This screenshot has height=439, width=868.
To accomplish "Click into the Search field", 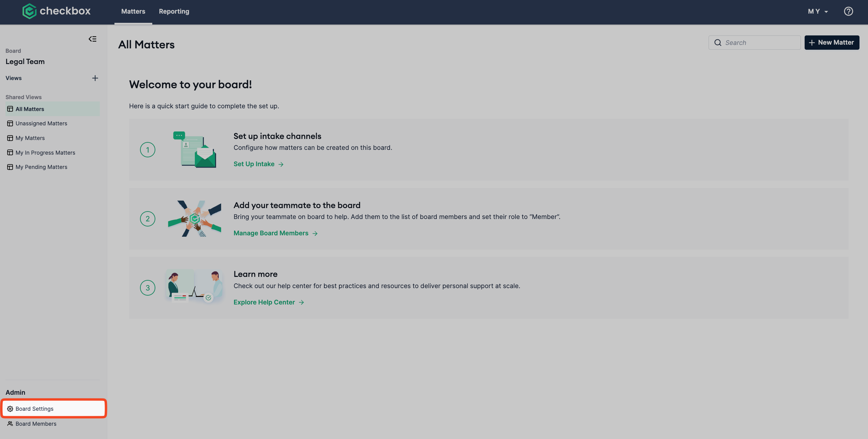I will click(755, 43).
